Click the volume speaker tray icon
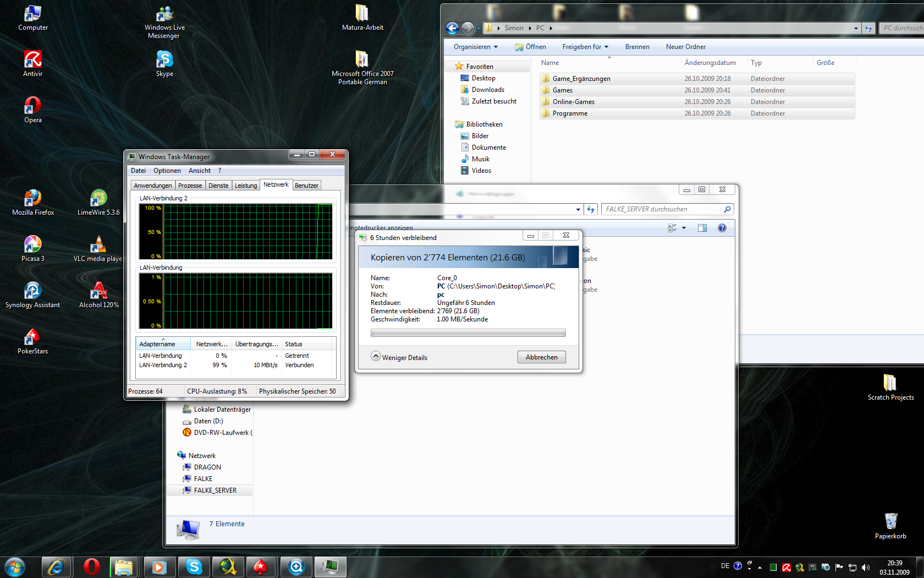The height and width of the screenshot is (578, 924). tap(866, 567)
